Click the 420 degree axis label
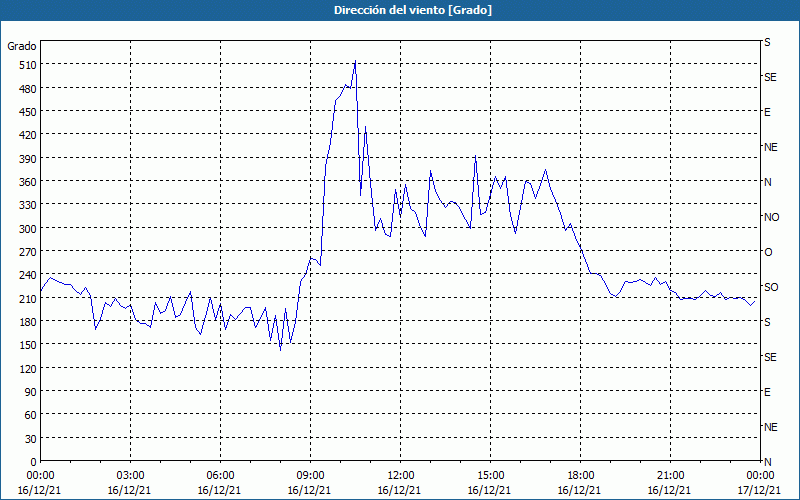The width and height of the screenshot is (800, 500). (x=28, y=135)
